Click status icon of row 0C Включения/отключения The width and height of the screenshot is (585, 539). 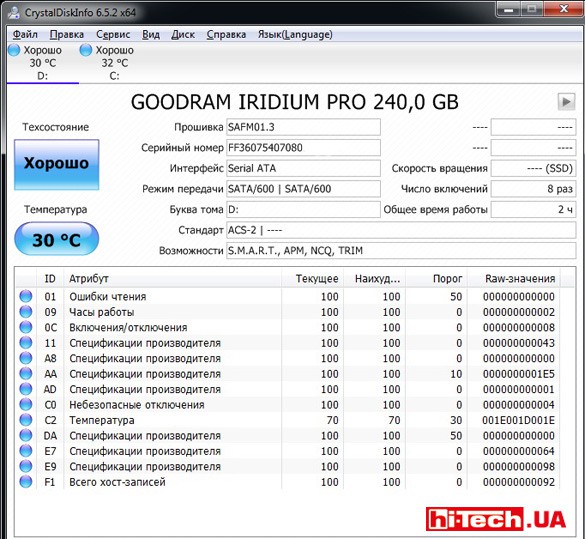click(26, 328)
